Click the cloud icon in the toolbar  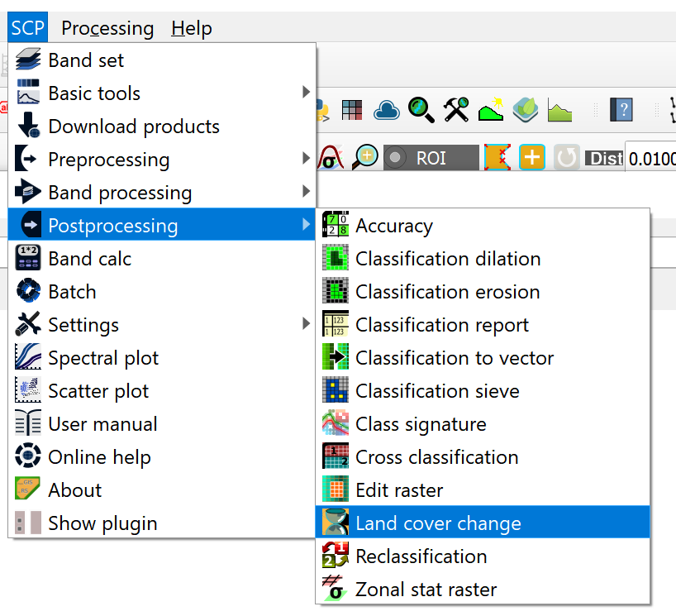coord(387,110)
